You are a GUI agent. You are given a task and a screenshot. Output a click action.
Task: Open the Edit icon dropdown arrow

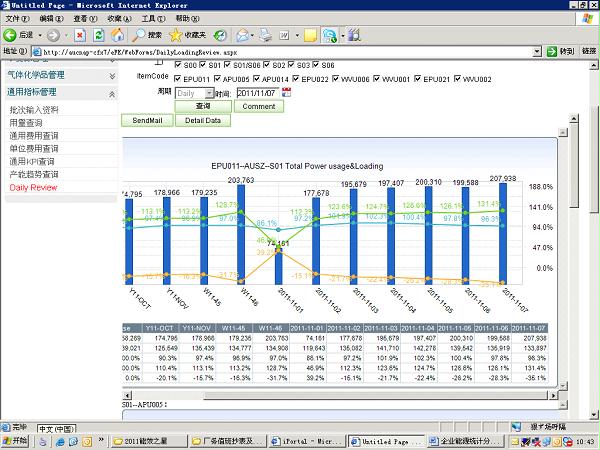[297, 36]
